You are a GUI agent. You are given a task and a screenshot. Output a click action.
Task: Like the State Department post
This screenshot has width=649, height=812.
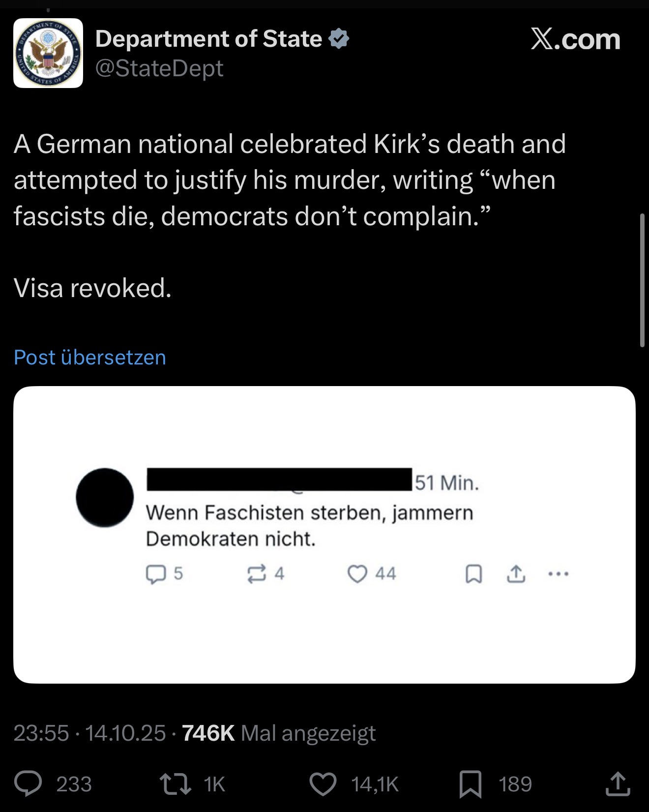(323, 784)
